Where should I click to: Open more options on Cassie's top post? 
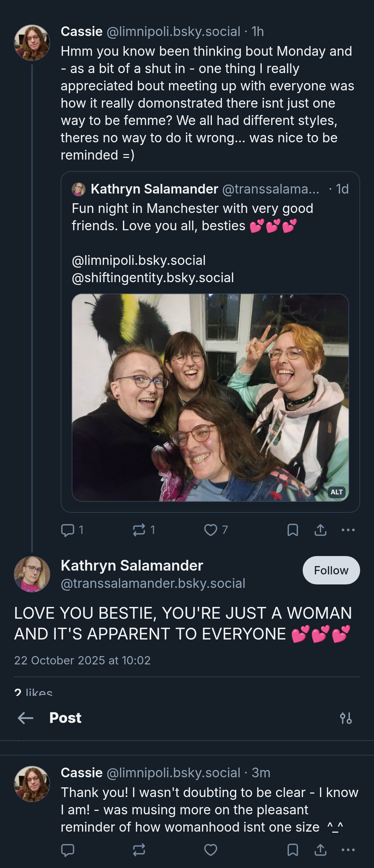tap(348, 530)
